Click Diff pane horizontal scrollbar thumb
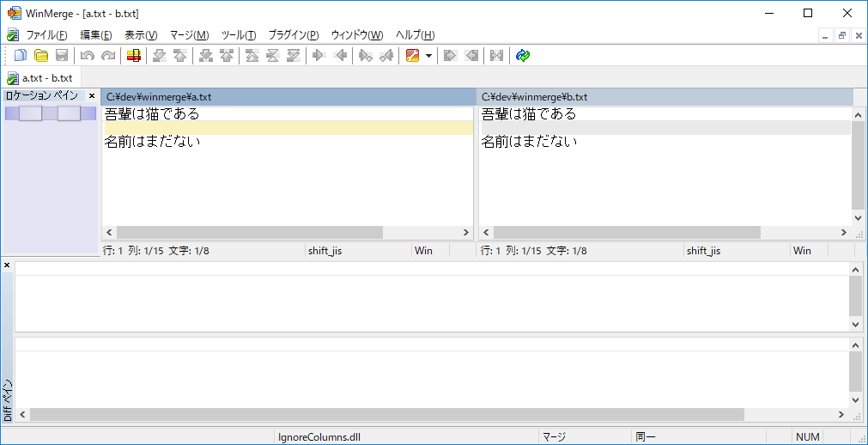Viewport: 868px width, 445px height. click(385, 414)
